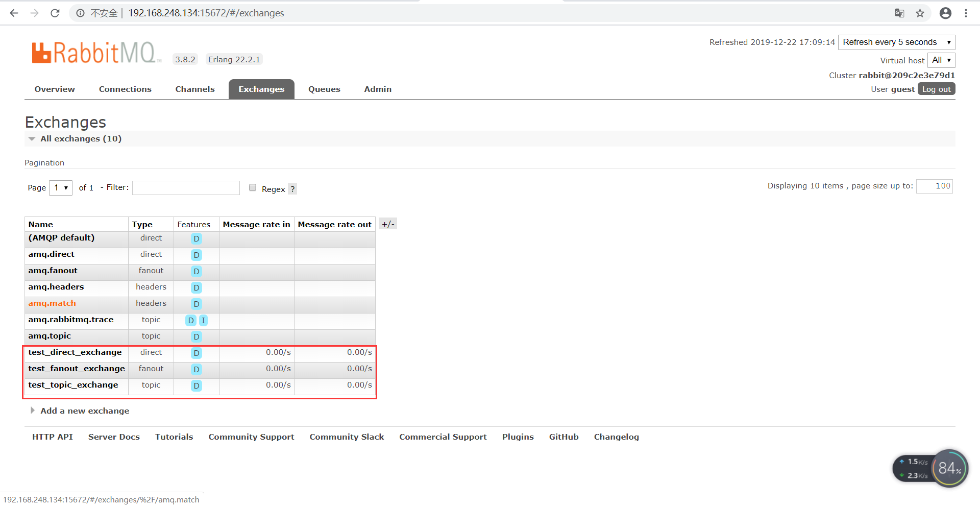Open the Commercial Support link
The image size is (980, 506).
[x=443, y=437]
